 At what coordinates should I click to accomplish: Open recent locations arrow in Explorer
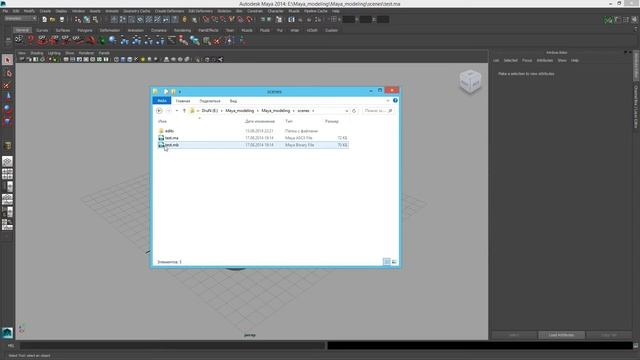pos(176,111)
